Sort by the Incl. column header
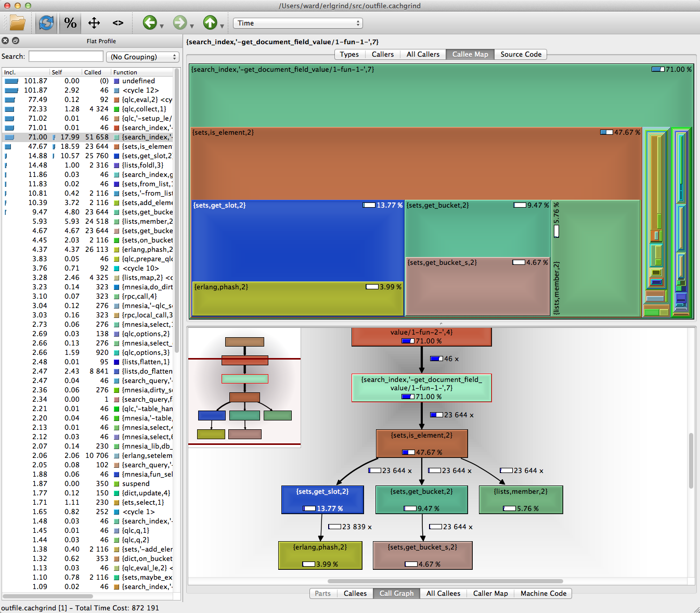Viewport: 700px width, 613px height. point(25,72)
